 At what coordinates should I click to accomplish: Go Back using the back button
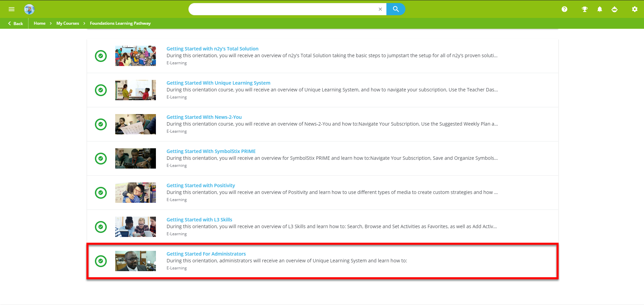16,23
